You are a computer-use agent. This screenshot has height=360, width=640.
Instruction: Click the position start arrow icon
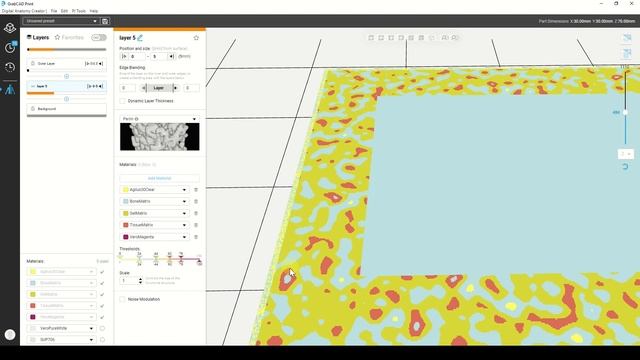(124, 56)
